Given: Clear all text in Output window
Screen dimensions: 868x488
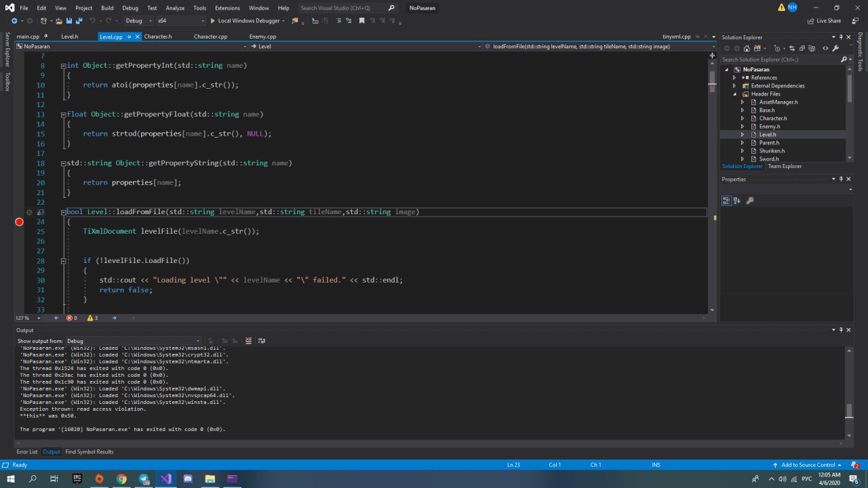Looking at the screenshot, I should tap(248, 341).
